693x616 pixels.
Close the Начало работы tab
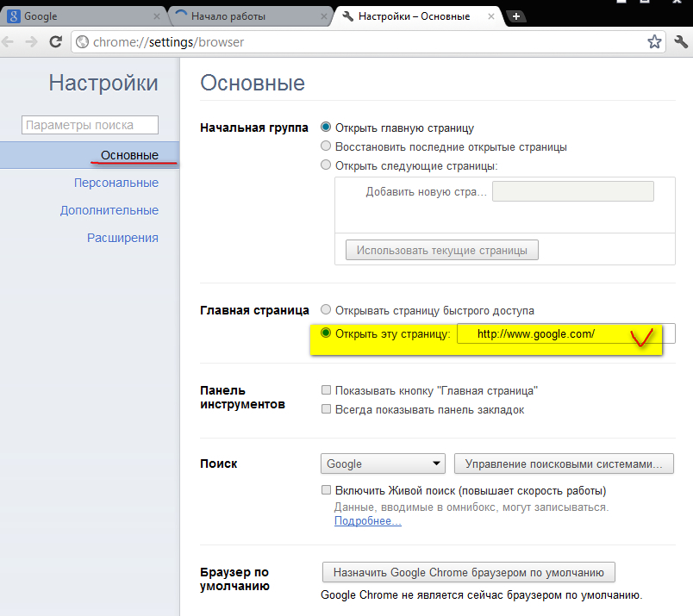[x=323, y=16]
